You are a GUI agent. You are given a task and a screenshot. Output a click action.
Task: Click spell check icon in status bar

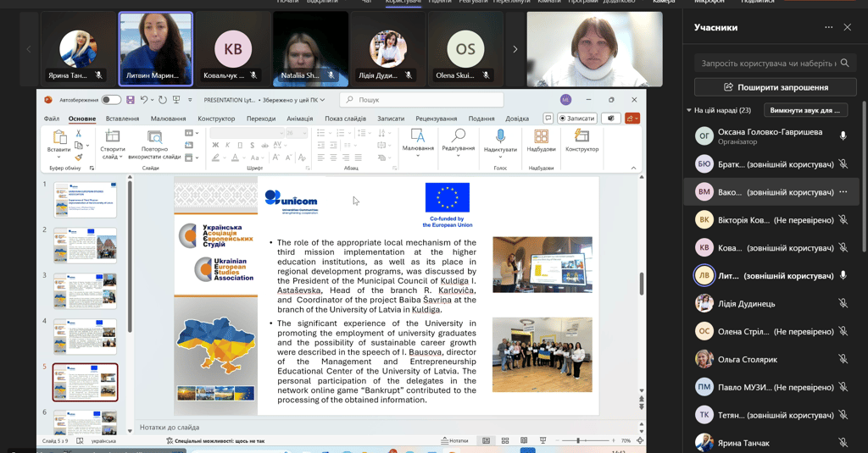pyautogui.click(x=80, y=441)
